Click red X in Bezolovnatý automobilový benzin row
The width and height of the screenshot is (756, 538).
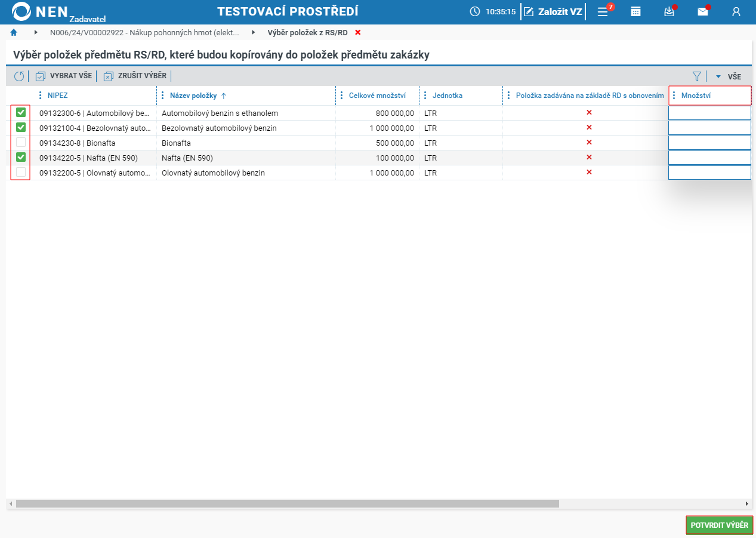[x=589, y=127]
